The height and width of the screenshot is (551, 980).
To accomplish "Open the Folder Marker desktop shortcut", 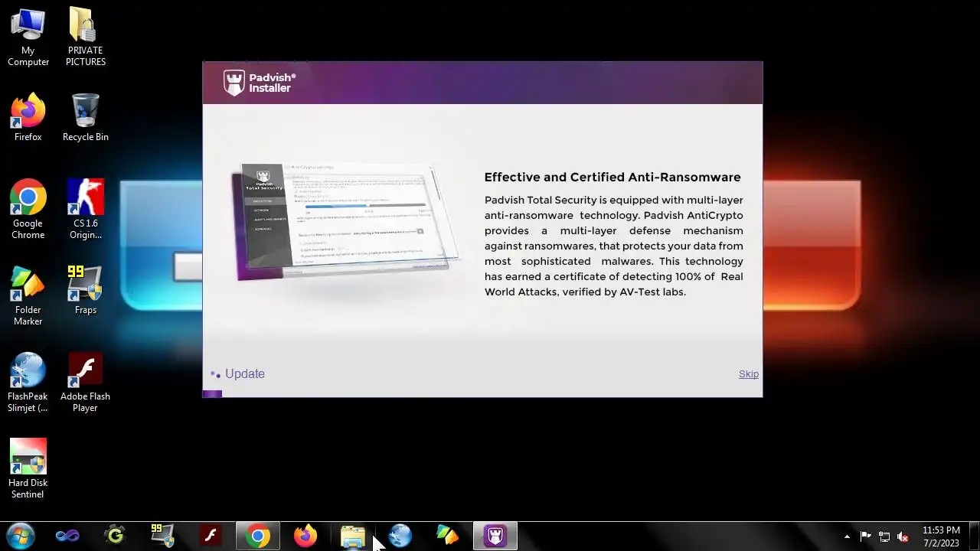I will point(28,296).
